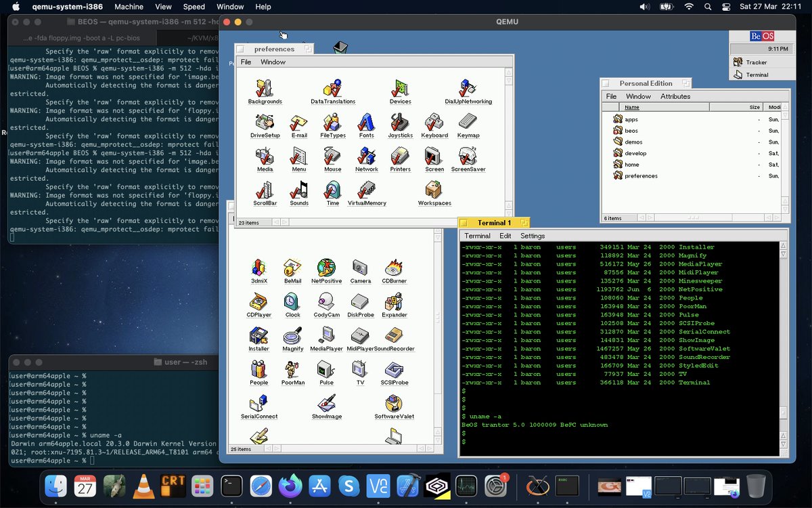Open Safari from the macOS Dock
Viewport: 812px width, 508px height.
[x=261, y=486]
